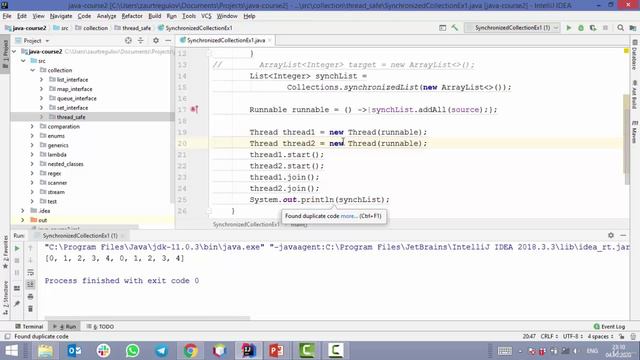The width and height of the screenshot is (640, 360).
Task: Run with coverage from the toolbar
Action: click(593, 28)
